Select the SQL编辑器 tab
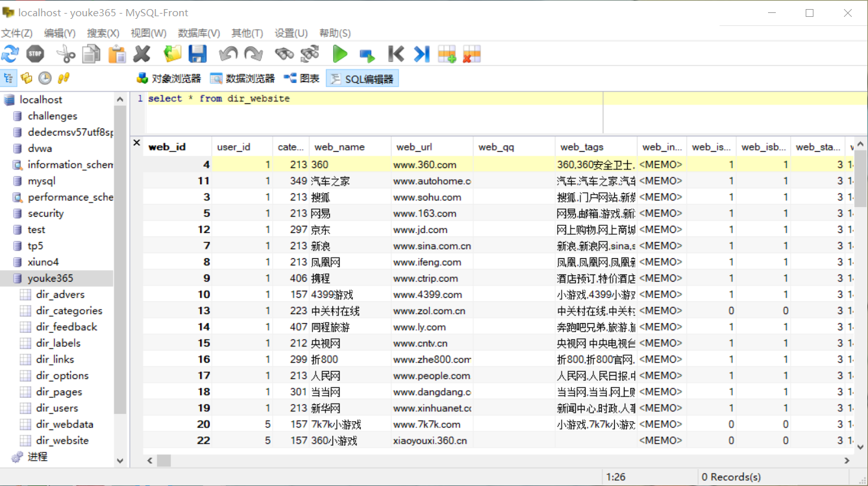 tap(362, 79)
